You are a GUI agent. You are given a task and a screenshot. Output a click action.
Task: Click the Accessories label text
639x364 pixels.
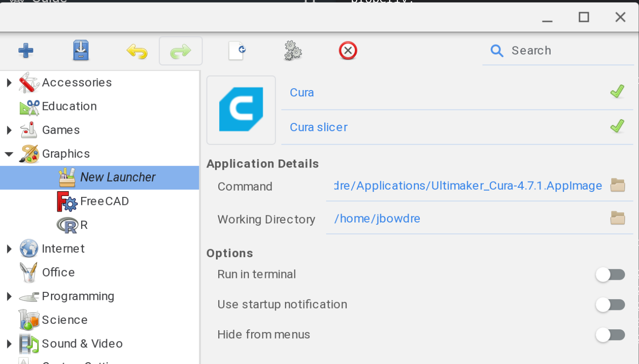[77, 82]
